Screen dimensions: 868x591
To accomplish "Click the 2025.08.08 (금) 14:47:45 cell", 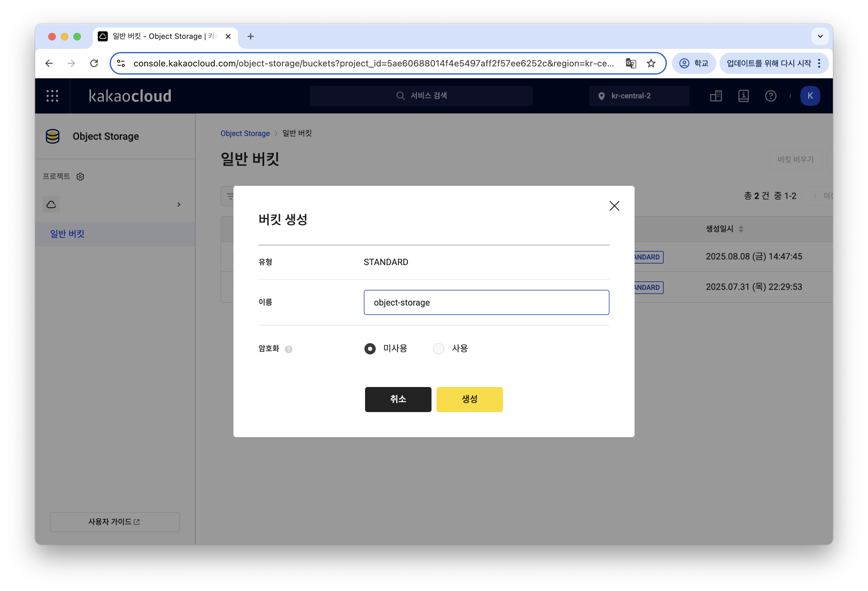I will (x=754, y=257).
